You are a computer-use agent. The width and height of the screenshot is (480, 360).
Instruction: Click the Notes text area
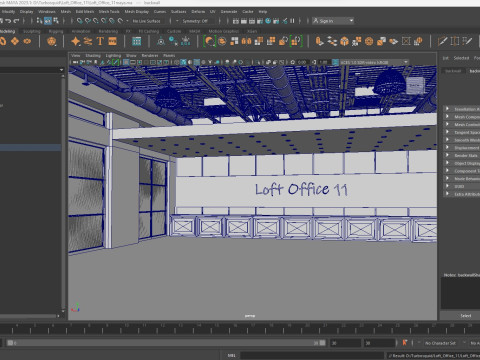click(x=460, y=293)
